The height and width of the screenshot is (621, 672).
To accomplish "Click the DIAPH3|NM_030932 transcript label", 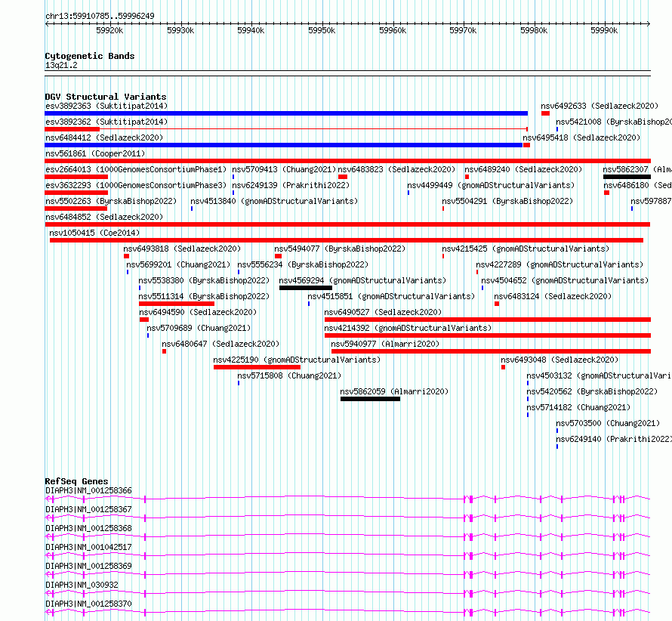I will [82, 585].
